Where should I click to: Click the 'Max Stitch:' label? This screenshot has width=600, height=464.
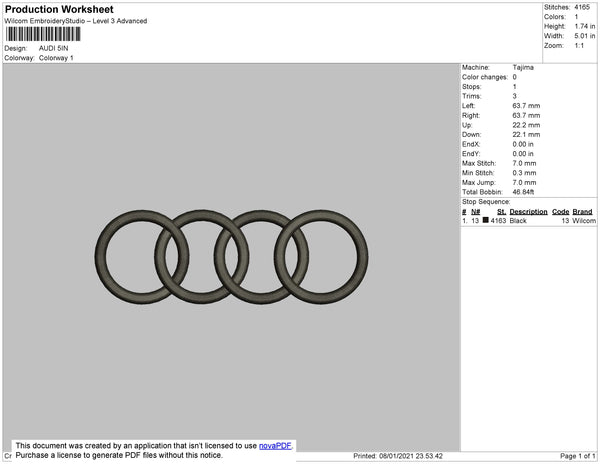479,163
